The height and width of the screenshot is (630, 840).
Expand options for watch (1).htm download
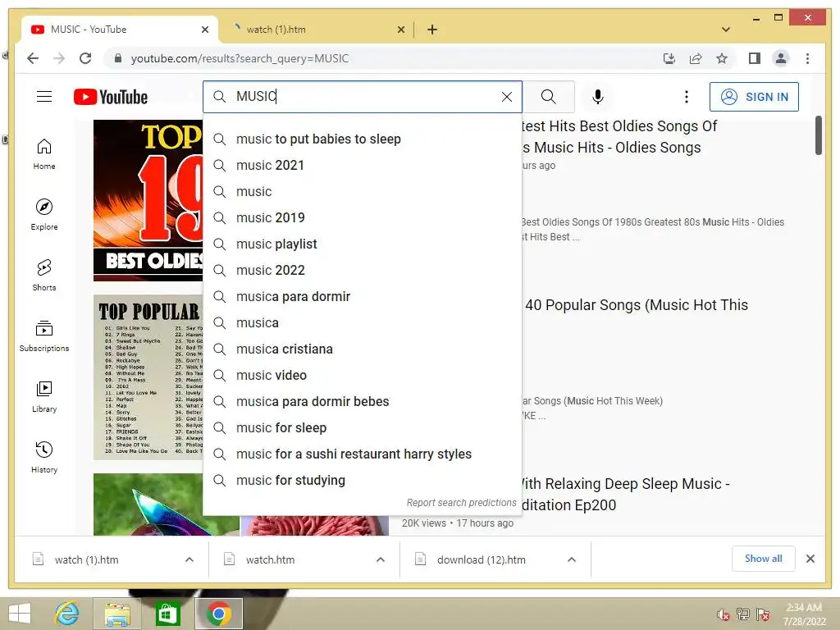[189, 559]
